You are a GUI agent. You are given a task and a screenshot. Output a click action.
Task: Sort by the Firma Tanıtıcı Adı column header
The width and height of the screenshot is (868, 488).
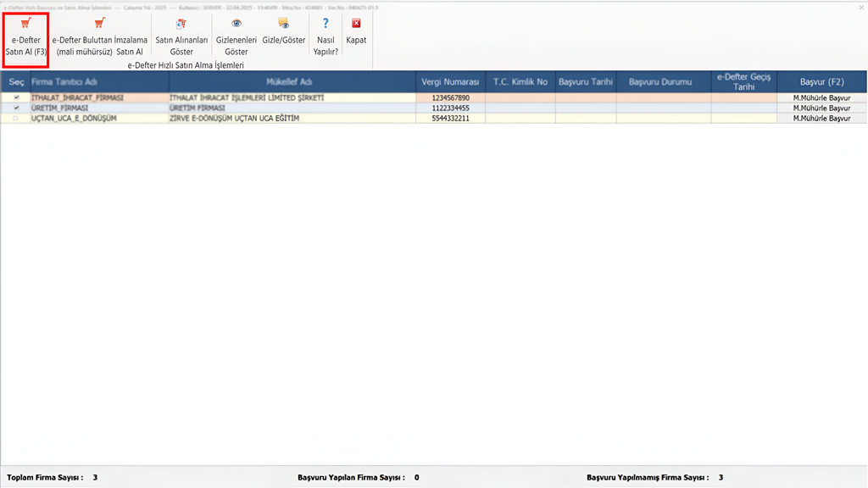[100, 82]
